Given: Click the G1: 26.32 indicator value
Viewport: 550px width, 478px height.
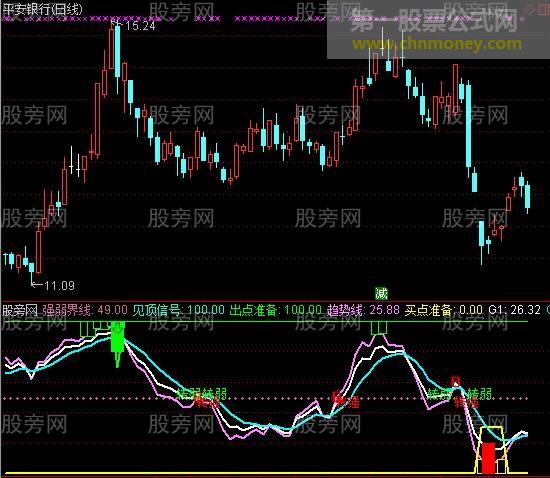Looking at the screenshot, I should tap(514, 310).
